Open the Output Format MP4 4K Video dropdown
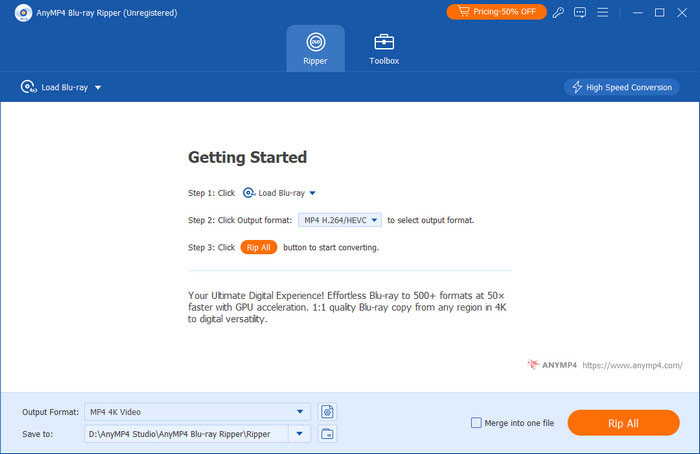 click(197, 412)
